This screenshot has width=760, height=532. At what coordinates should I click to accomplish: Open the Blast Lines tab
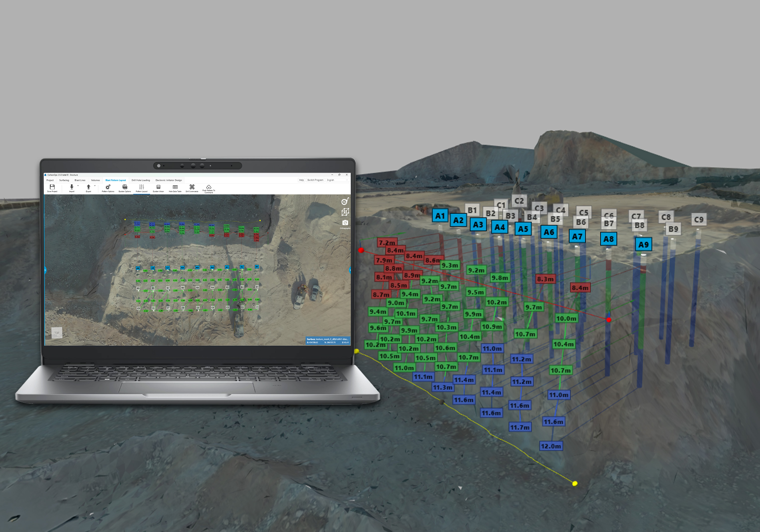[x=80, y=180]
